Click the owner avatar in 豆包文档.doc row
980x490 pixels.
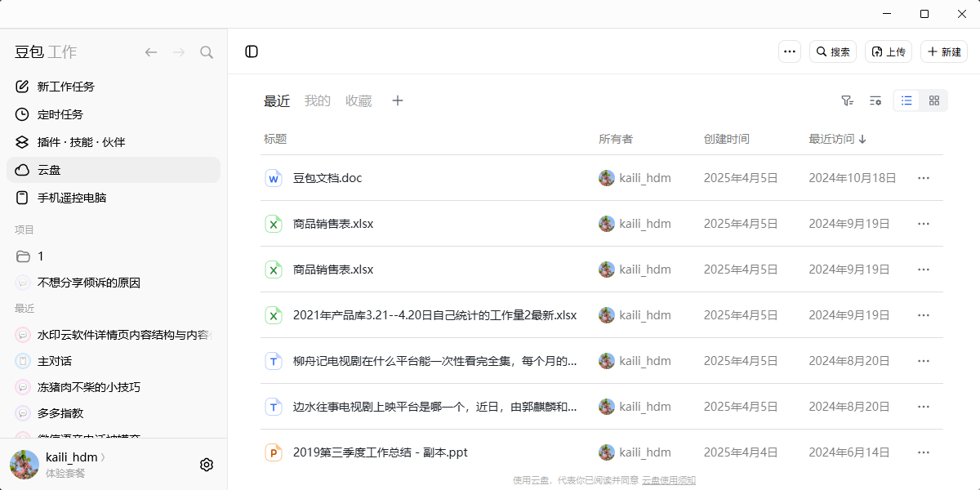pos(607,178)
